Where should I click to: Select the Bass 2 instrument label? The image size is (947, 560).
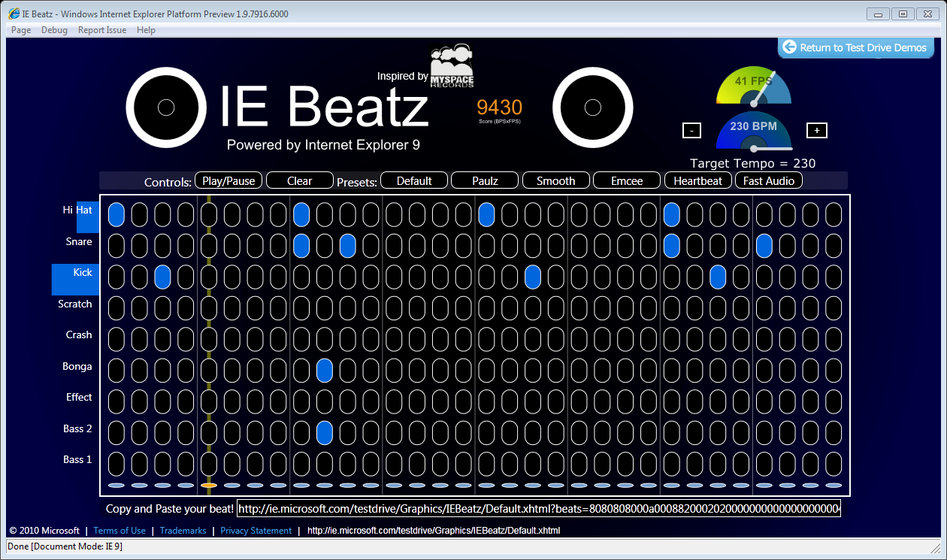pos(77,429)
